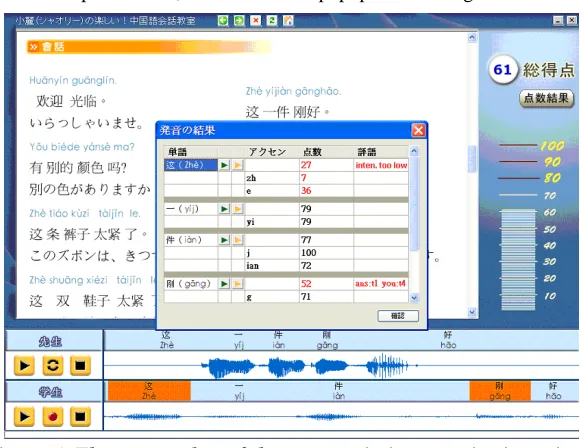Screen dimensions: 582x448
Task: Click scroll-up arrow of lesson pane
Action: (x=472, y=37)
